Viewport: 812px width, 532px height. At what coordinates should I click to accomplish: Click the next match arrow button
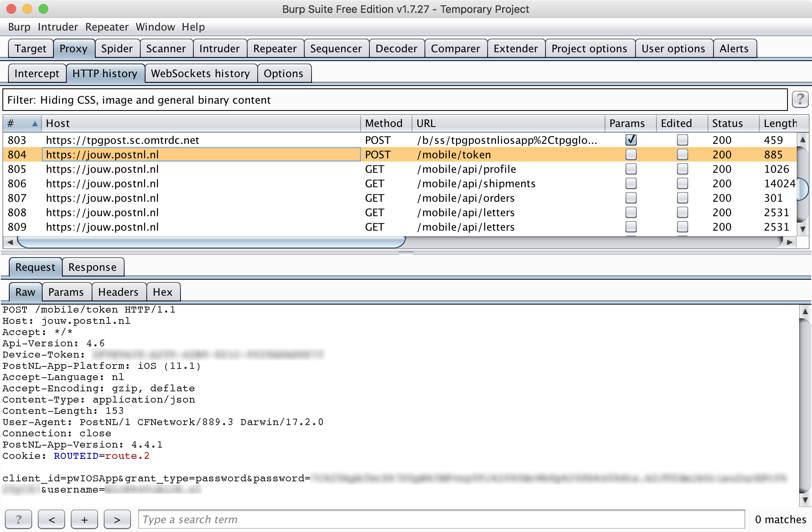pyautogui.click(x=117, y=519)
